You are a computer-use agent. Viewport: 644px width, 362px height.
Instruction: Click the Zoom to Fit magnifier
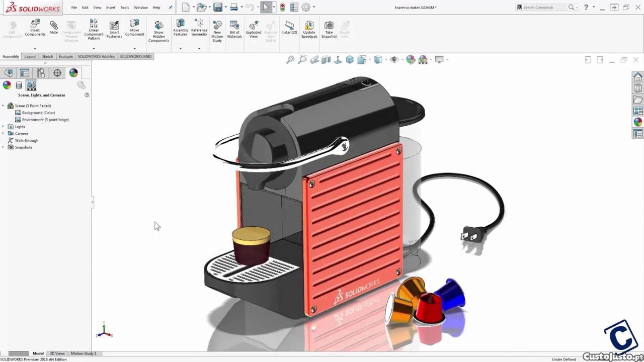click(x=290, y=60)
